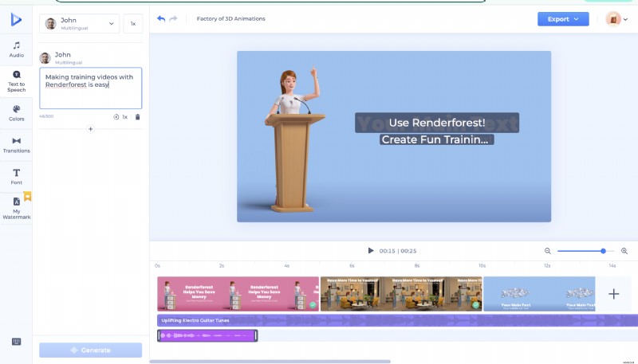Select the Have More Time to Yourself scene
The height and width of the screenshot is (364, 638).
[x=401, y=294]
